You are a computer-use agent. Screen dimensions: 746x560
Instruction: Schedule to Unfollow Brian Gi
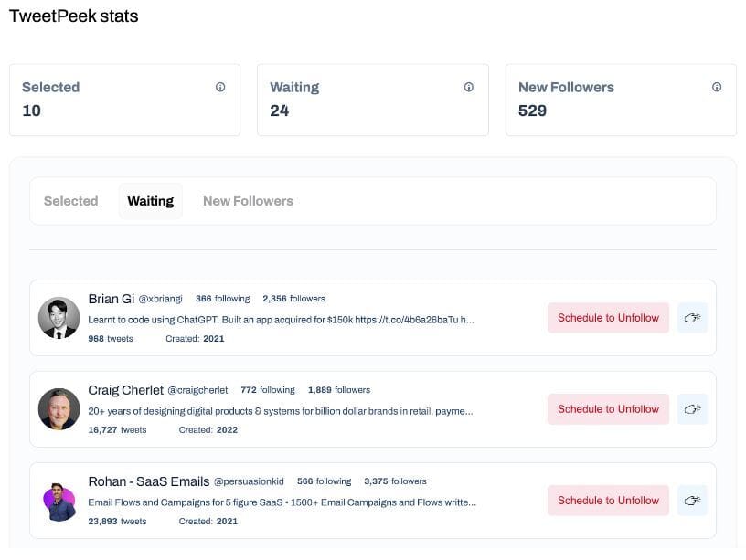point(608,318)
